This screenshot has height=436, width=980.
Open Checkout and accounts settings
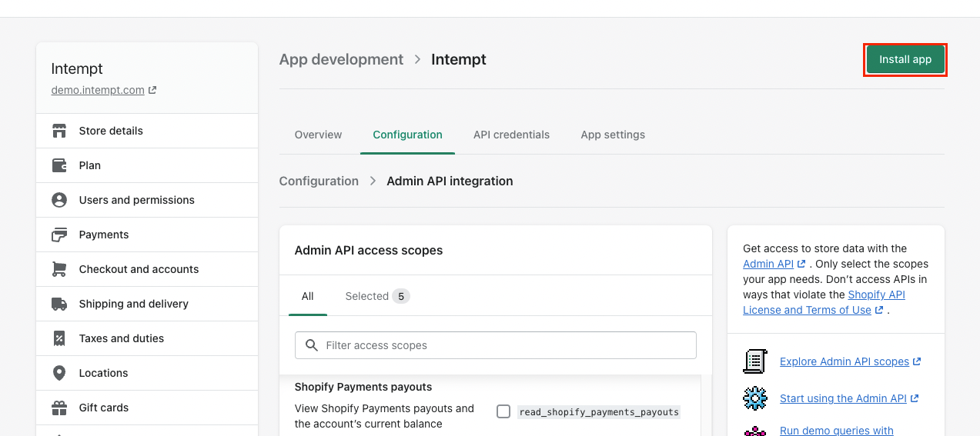coord(147,269)
